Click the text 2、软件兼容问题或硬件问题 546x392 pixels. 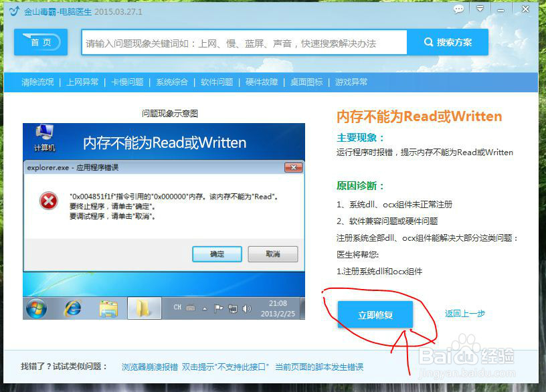pyautogui.click(x=387, y=221)
